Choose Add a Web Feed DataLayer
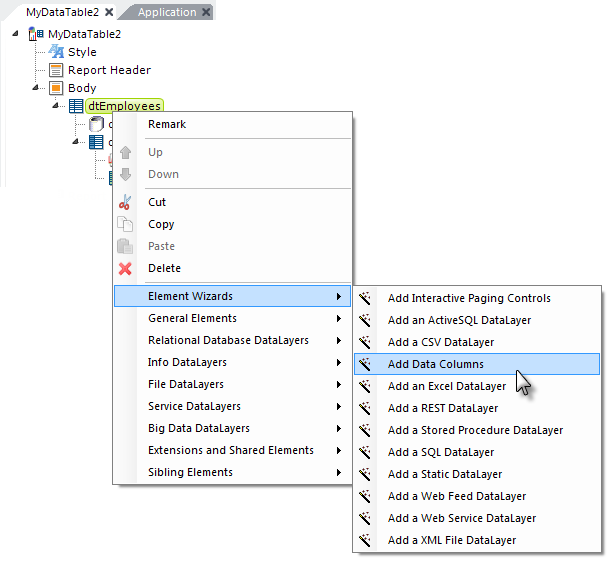 pyautogui.click(x=477, y=496)
